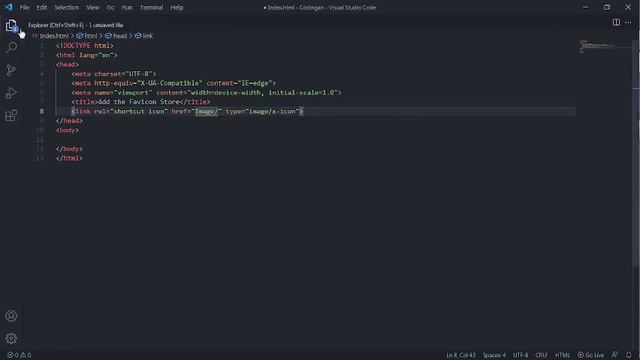Open the Manage gear icon
Image resolution: width=640 pixels, height=360 pixels.
pos(11,338)
